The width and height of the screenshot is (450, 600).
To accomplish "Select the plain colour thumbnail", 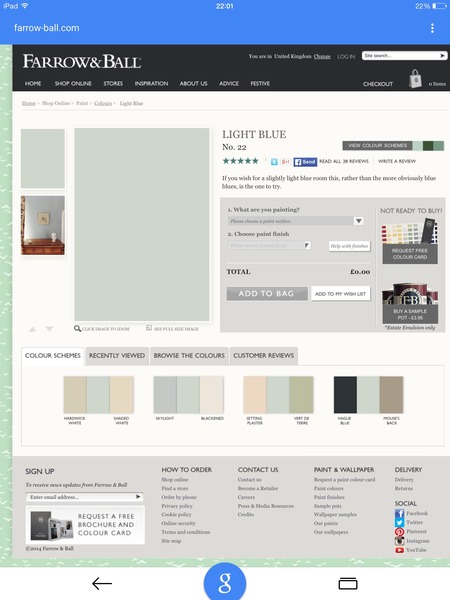I will pos(43,158).
